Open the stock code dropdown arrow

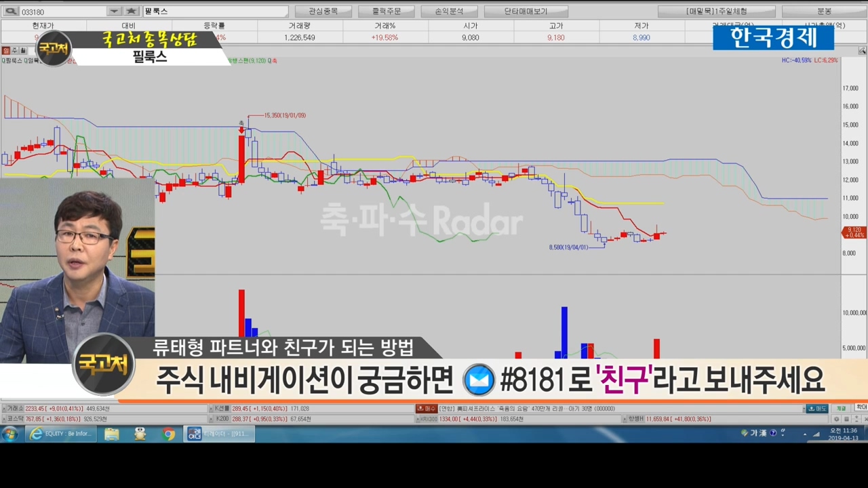(114, 12)
